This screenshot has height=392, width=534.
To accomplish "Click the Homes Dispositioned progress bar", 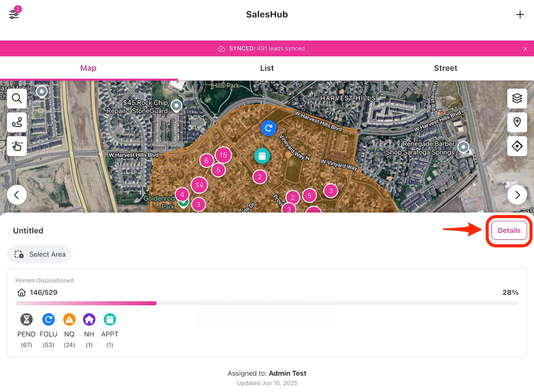I will coord(267,303).
